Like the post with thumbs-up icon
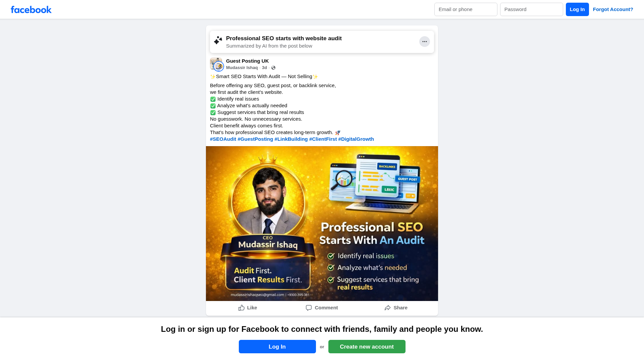644x362 pixels. click(x=248, y=308)
